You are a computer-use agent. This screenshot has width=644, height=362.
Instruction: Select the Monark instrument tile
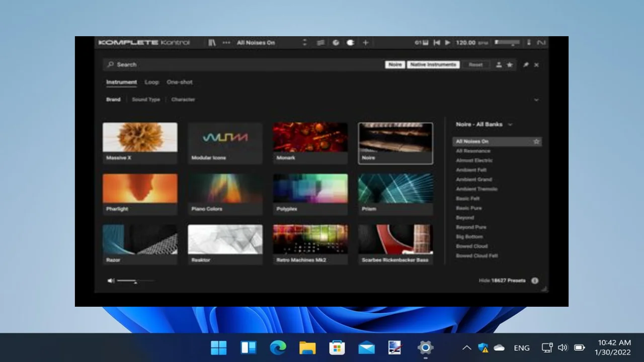pyautogui.click(x=310, y=143)
